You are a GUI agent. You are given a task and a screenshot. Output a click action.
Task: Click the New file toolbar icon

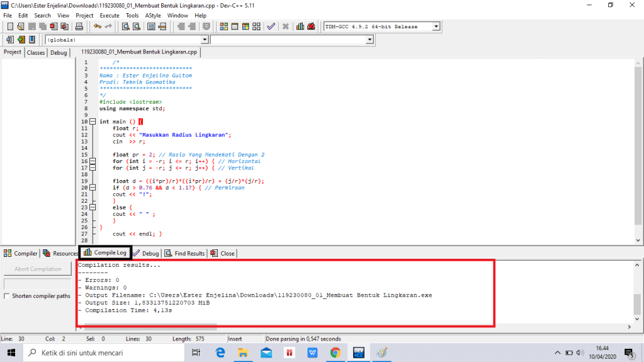[10, 26]
